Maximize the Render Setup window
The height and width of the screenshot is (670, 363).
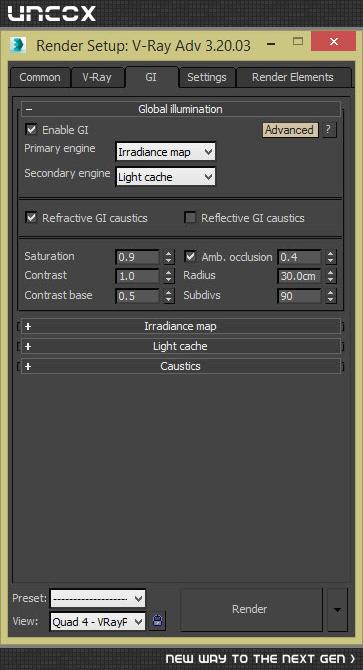[298, 41]
